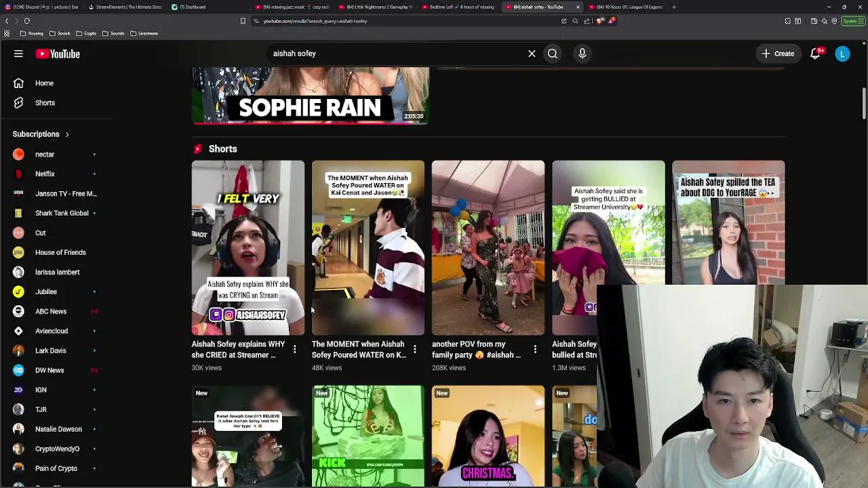
Task: Start voice search with the microphone
Action: tap(583, 54)
